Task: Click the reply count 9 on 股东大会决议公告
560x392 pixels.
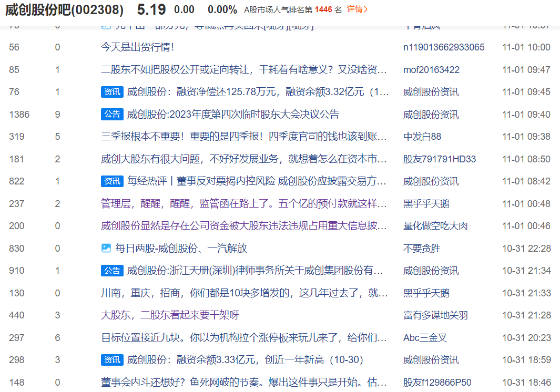Action: coord(57,114)
